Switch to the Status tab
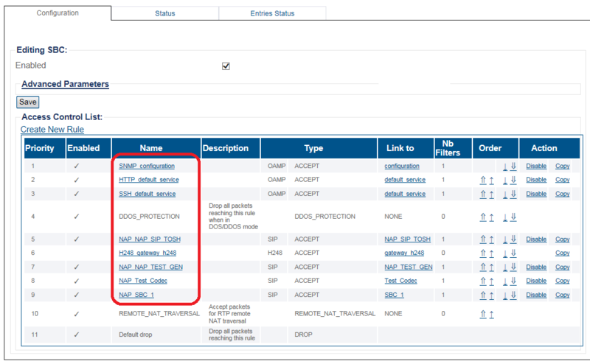This screenshot has width=590, height=364. point(165,13)
